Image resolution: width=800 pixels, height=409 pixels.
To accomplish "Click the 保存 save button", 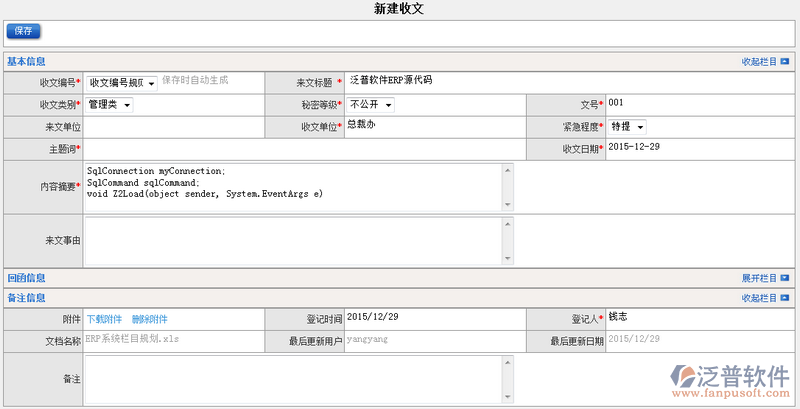I will [x=23, y=31].
